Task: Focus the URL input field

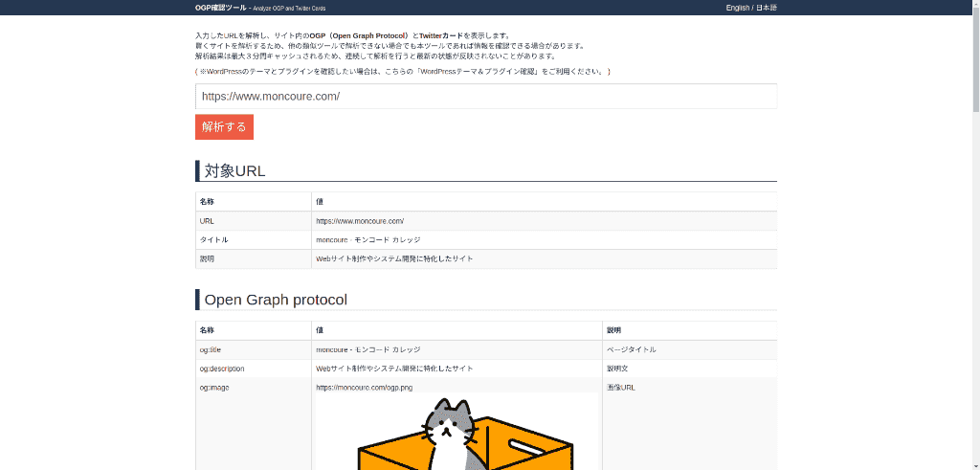Action: (485, 97)
